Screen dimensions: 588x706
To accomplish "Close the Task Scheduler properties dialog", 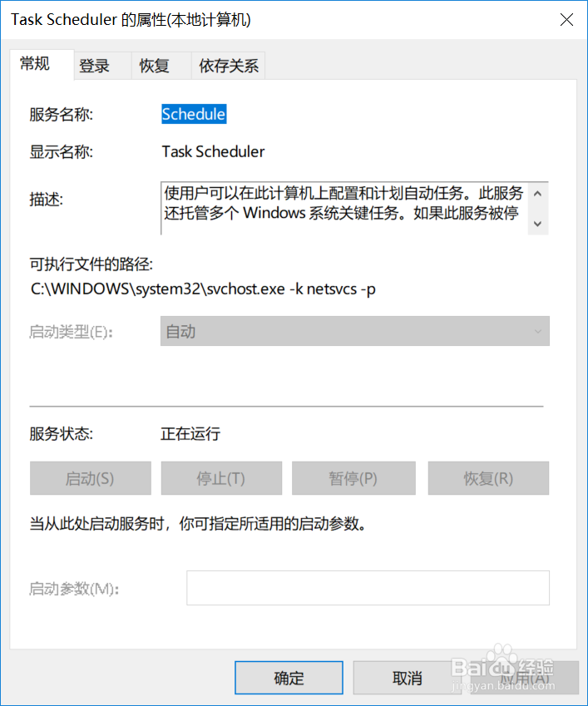I will (x=566, y=20).
